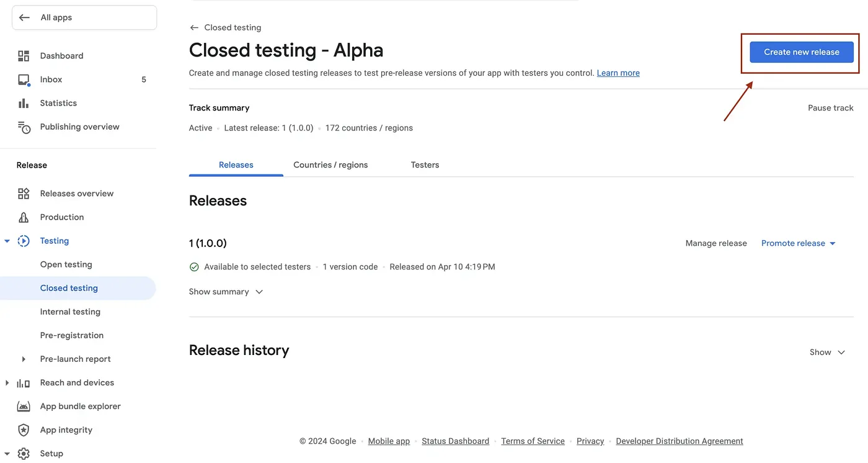Expand the Pre-launch report section
This screenshot has height=463, width=868.
coord(24,359)
